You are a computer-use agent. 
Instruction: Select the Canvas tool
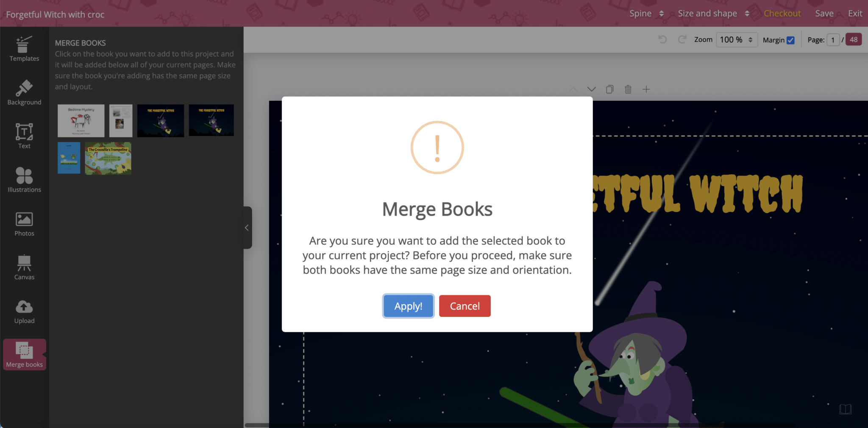pos(24,267)
